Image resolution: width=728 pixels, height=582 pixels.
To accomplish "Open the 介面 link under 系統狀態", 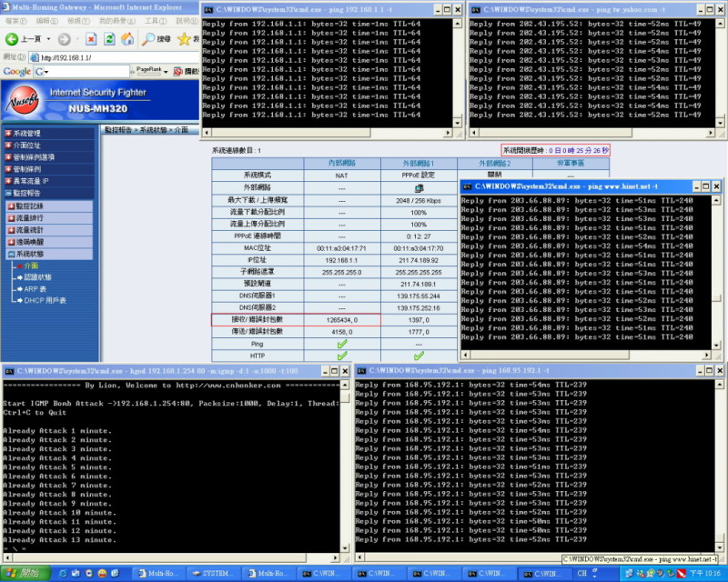I will pos(31,266).
